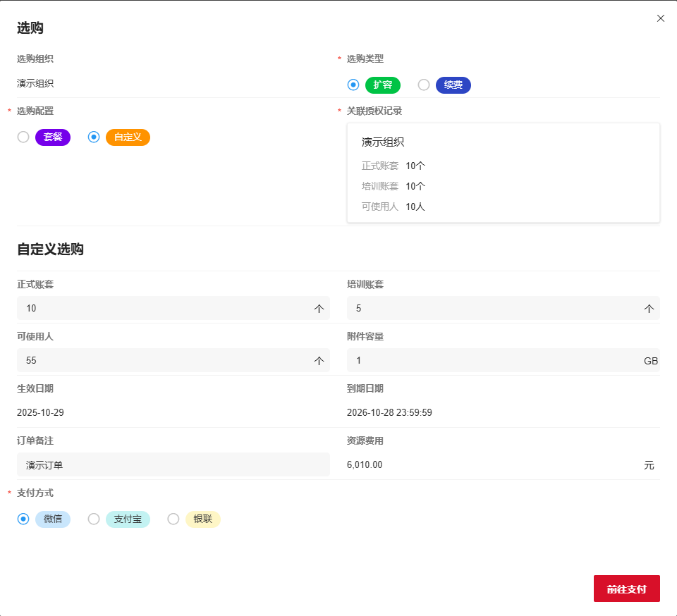The width and height of the screenshot is (677, 616).
Task: Select the 续费 renewal option
Action: pos(423,85)
